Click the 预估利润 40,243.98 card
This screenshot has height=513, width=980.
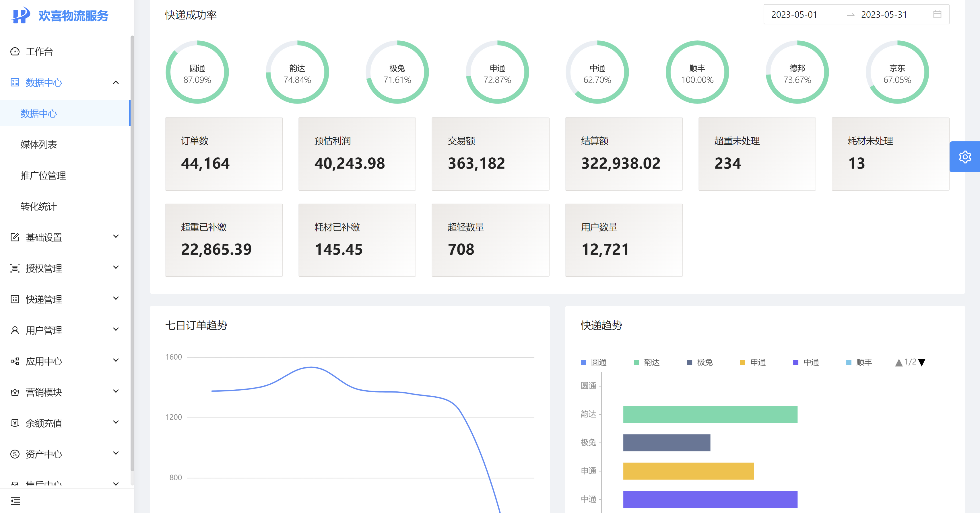357,154
